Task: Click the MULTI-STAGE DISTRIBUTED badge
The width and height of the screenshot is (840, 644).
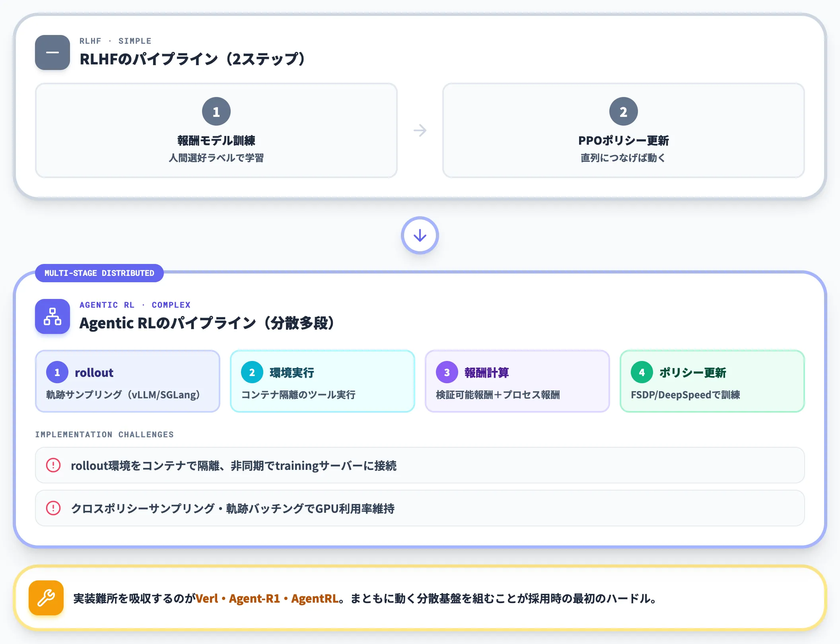Action: (x=99, y=273)
